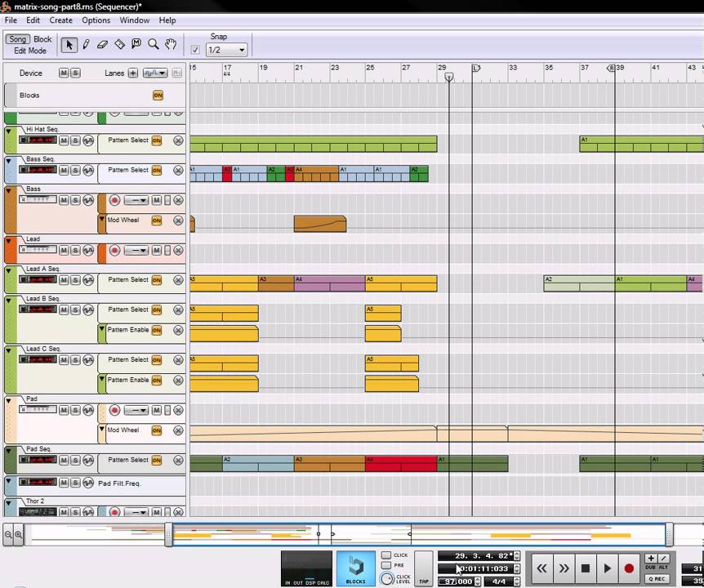Delete Lead B Seq Pattern Enable lane
The width and height of the screenshot is (704, 588).
[178, 330]
